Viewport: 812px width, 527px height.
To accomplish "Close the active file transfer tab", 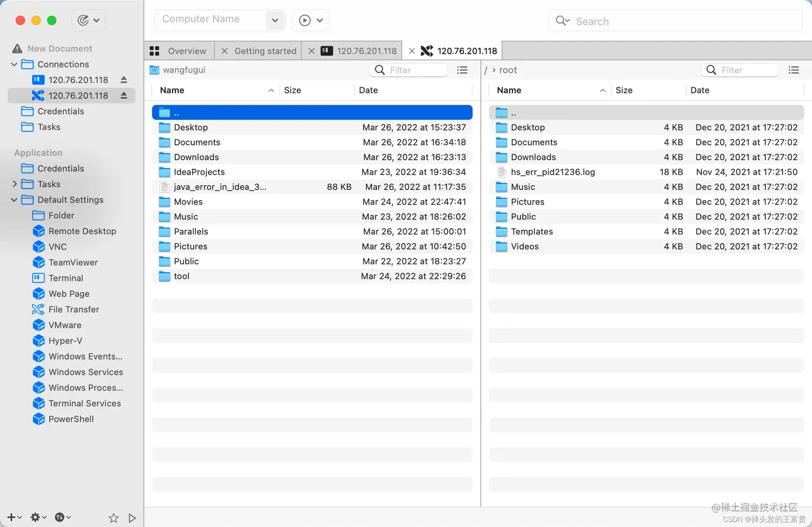I will tap(412, 51).
